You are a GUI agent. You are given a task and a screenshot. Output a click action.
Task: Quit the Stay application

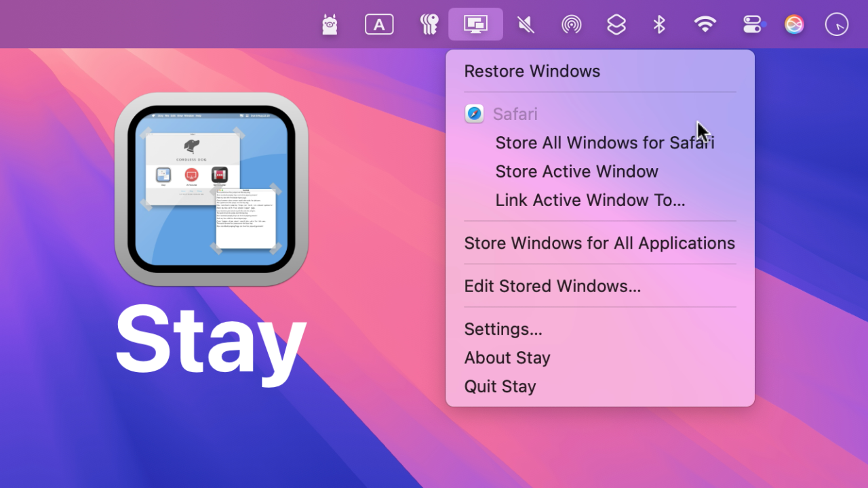(x=500, y=386)
